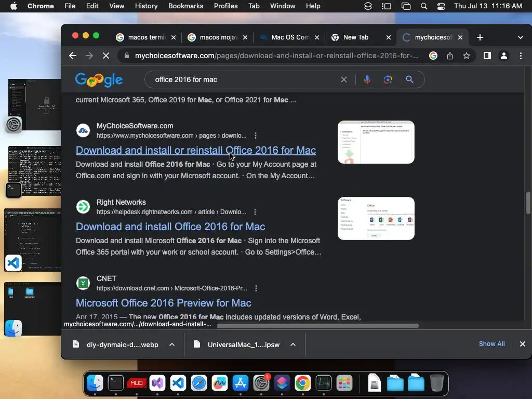
Task: Open Freeform from the Dock
Action: (220, 383)
